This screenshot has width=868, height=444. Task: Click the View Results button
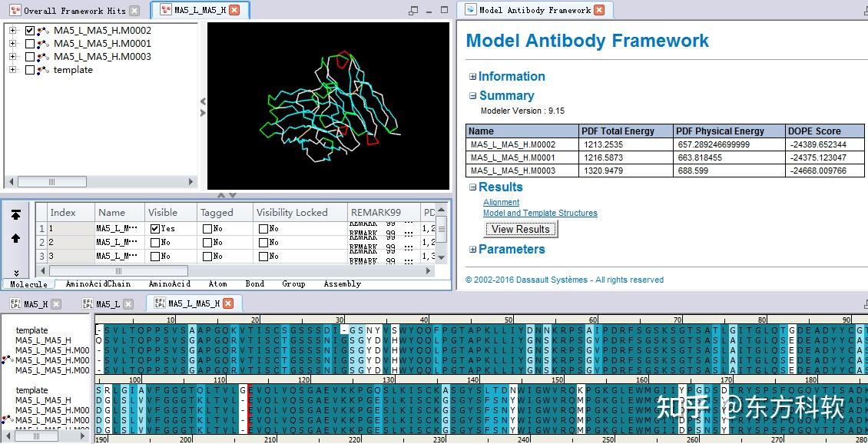[520, 229]
